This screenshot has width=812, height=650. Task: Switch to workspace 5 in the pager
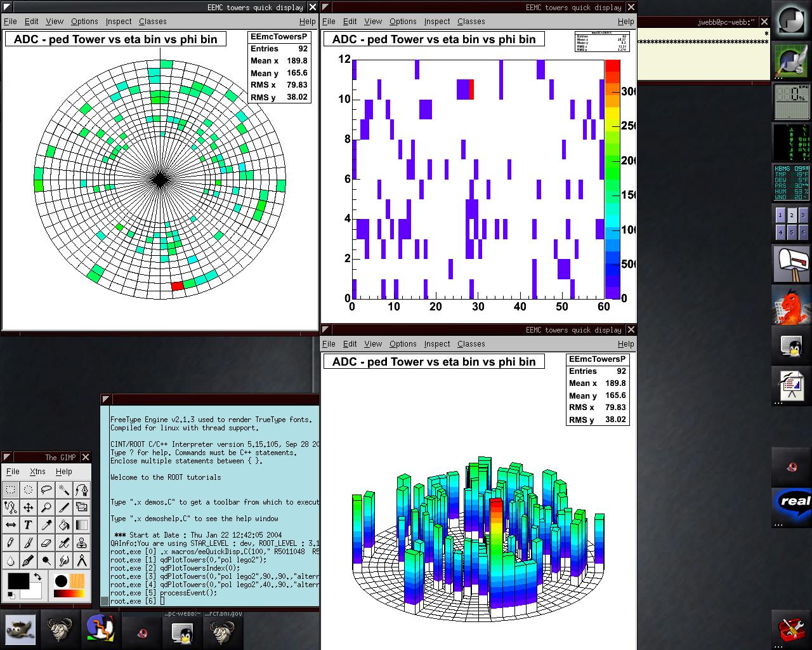click(x=792, y=233)
